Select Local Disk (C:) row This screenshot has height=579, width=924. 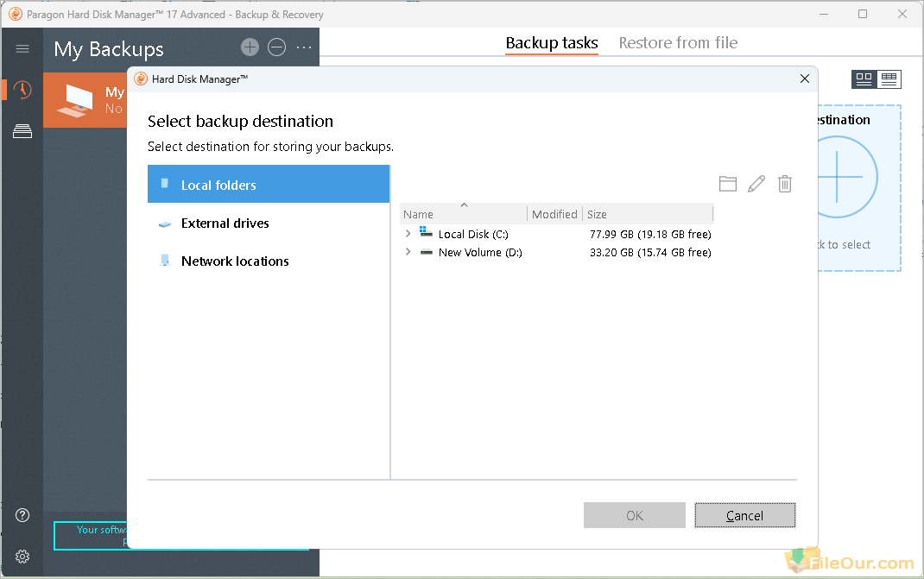(x=557, y=234)
